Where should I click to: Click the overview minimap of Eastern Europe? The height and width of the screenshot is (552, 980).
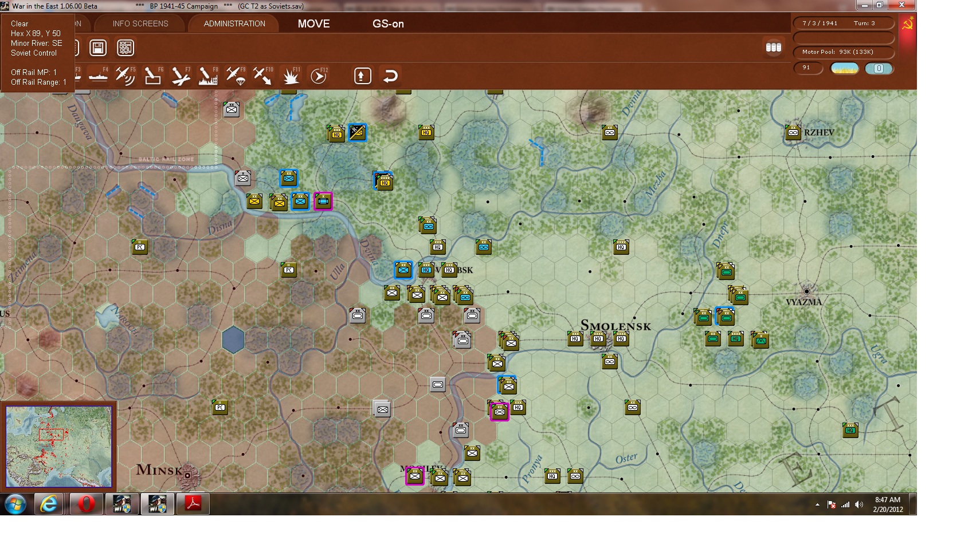point(58,447)
